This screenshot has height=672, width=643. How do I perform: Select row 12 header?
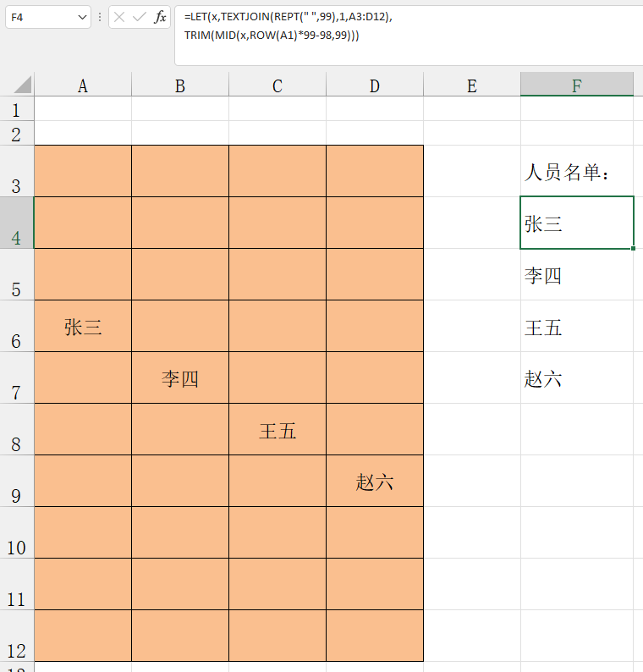(x=17, y=636)
